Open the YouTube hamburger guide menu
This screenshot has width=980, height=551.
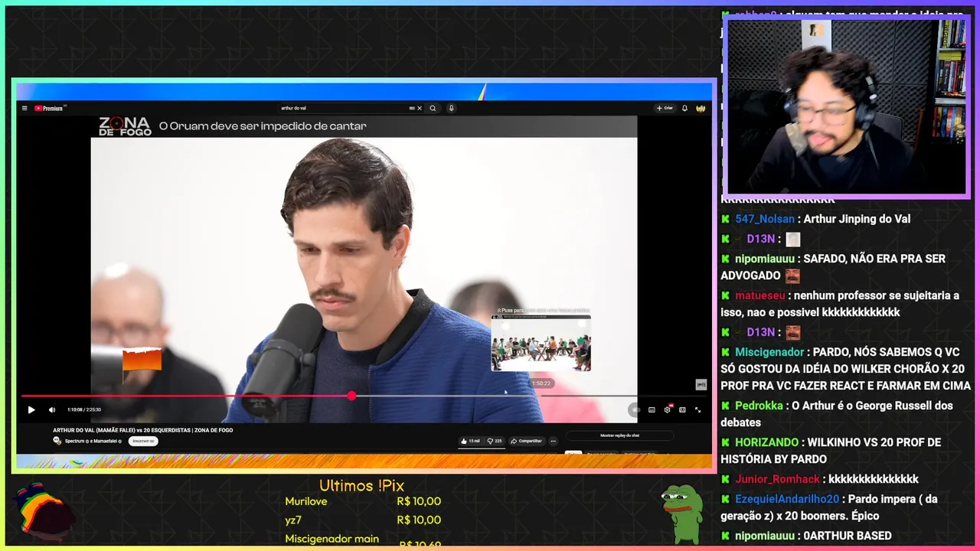(24, 108)
